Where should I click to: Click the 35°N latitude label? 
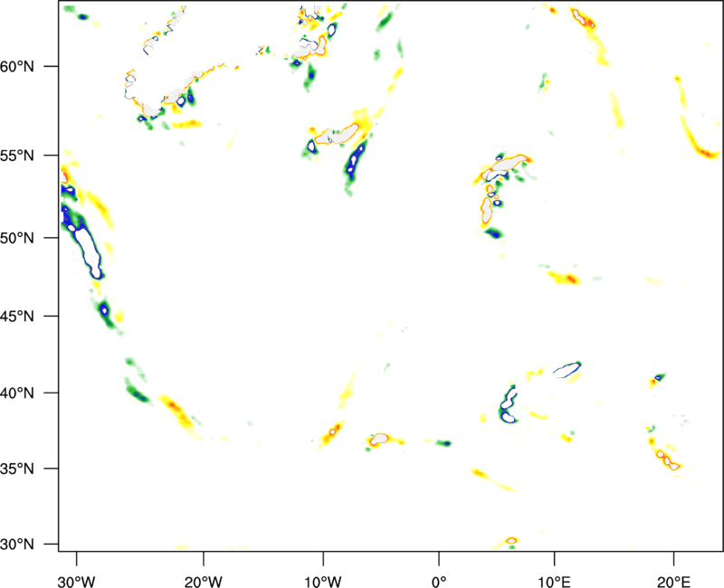(x=33, y=469)
